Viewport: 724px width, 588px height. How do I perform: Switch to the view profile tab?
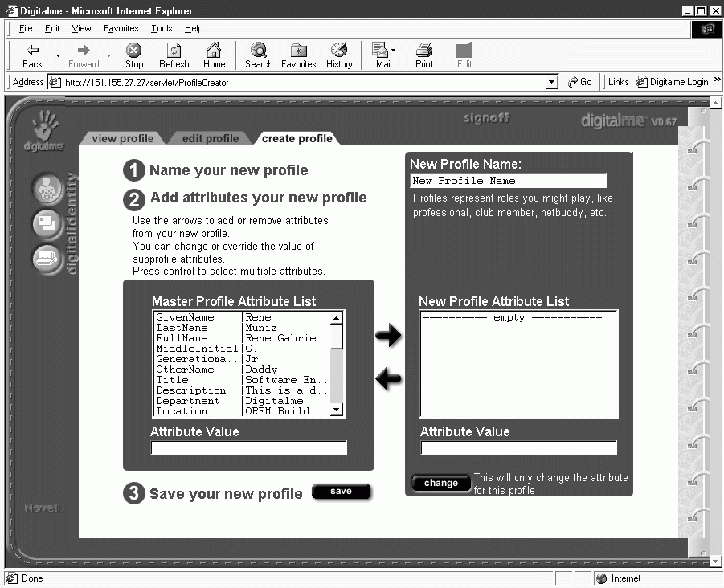point(123,138)
